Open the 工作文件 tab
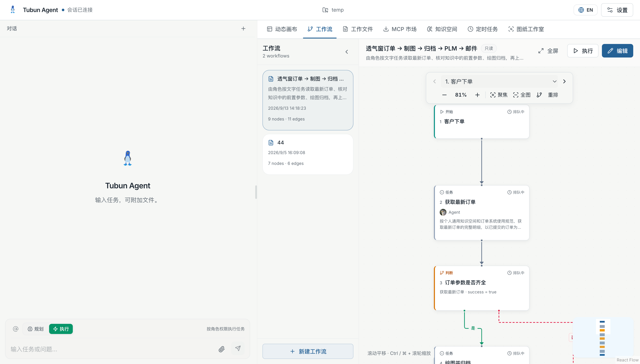The width and height of the screenshot is (640, 364). (357, 29)
